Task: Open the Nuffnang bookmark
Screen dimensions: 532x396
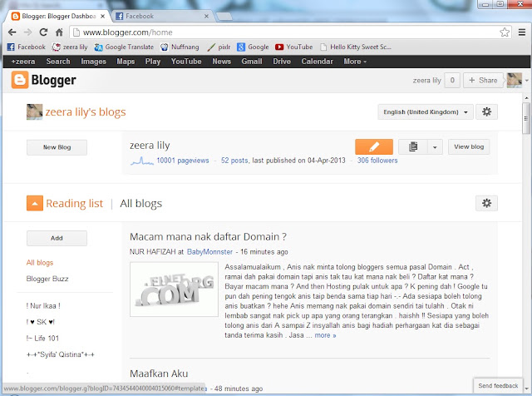Action: [x=180, y=47]
